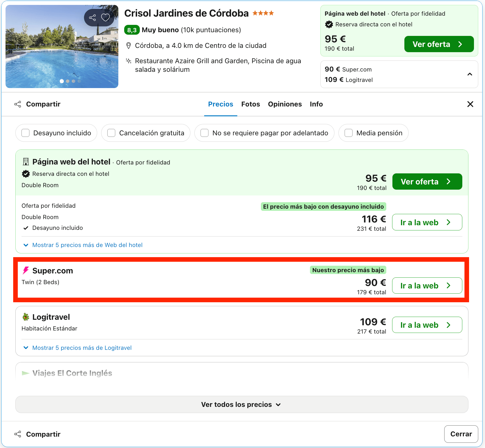Image resolution: width=485 pixels, height=448 pixels.
Task: Click the hotel pool photo
Action: point(62,46)
